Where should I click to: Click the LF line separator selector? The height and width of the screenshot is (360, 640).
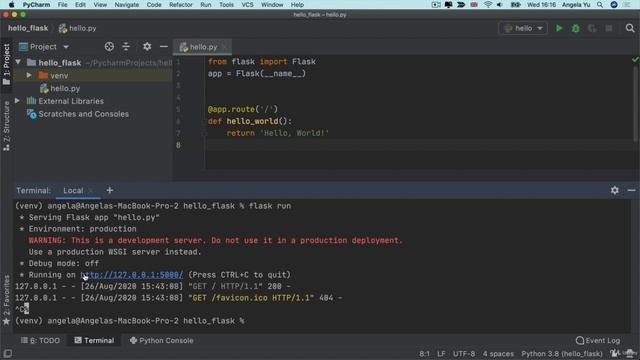tap(441, 353)
